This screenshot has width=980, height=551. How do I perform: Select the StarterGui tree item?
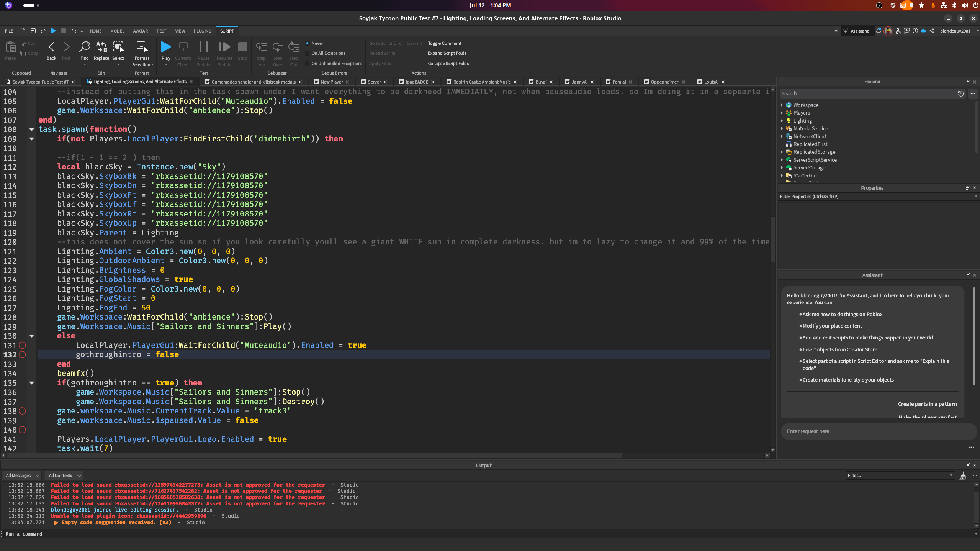tap(805, 175)
